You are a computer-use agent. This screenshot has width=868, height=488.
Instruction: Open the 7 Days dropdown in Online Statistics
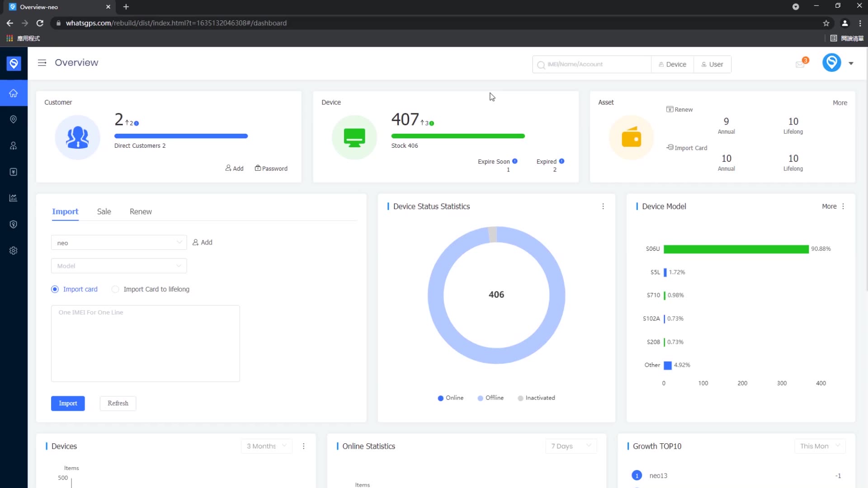[571, 446]
